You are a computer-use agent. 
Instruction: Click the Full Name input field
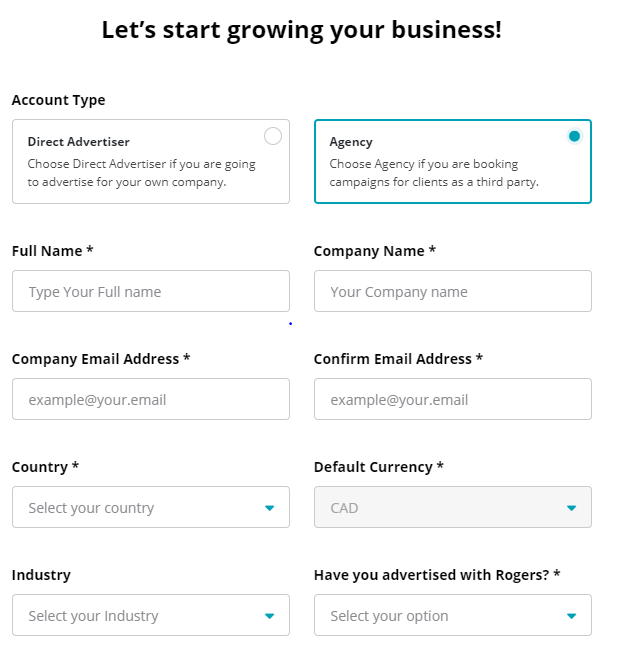point(151,291)
